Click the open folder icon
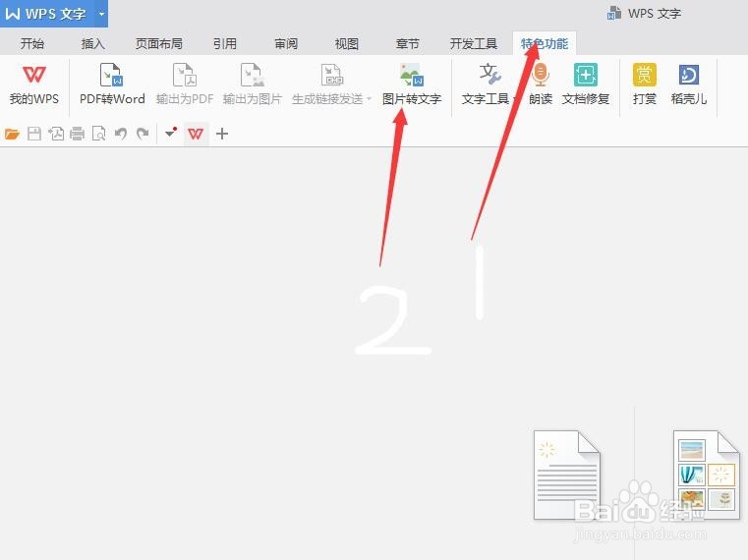748x560 pixels. click(12, 134)
